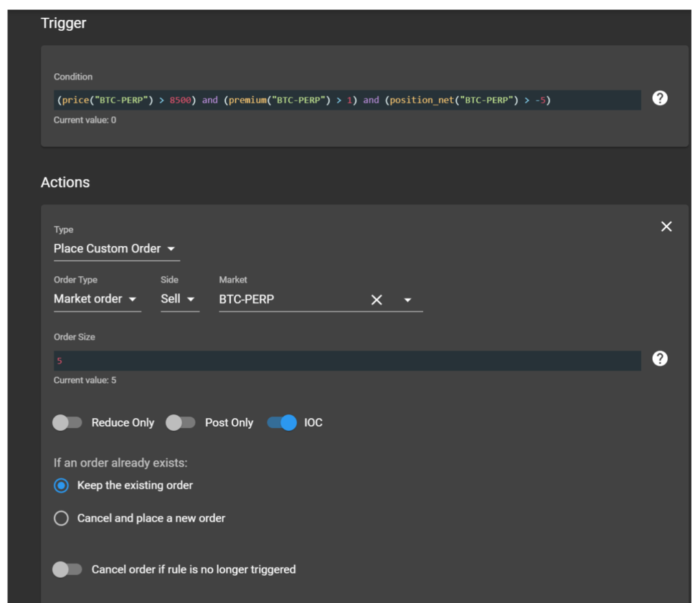Enable Cancel order if rule is no longer triggered
Viewport: 700px width, 603px height.
[68, 569]
